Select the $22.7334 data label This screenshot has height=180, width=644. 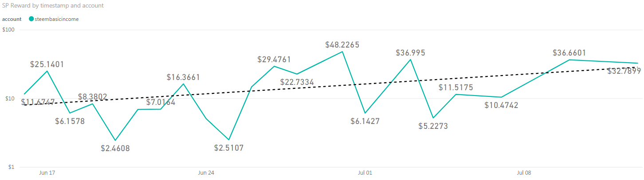[297, 82]
